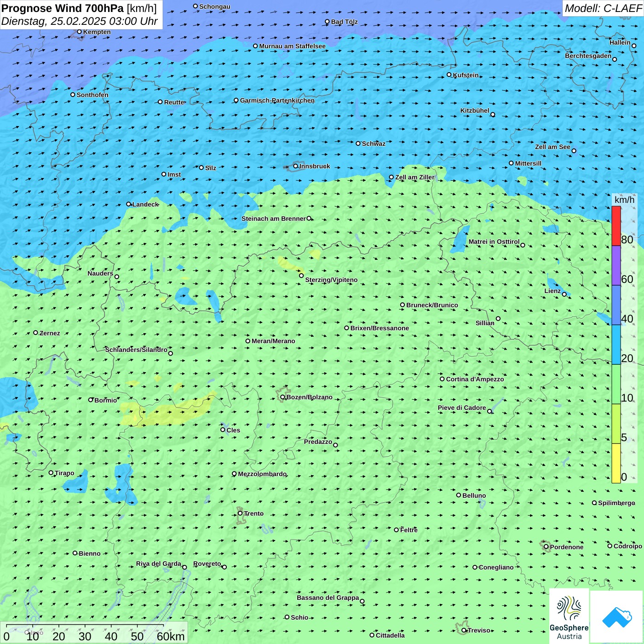Click the Treviso city marker
644x644 pixels.
pos(464,630)
